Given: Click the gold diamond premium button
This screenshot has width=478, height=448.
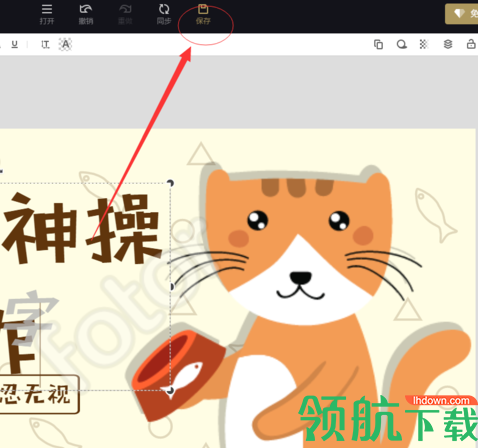Looking at the screenshot, I should (x=462, y=14).
